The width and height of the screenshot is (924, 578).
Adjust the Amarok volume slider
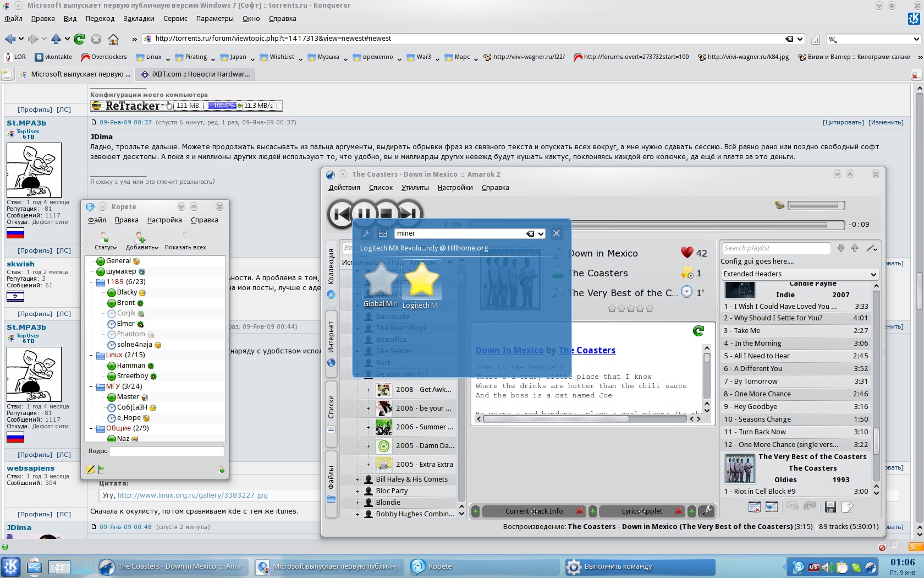tap(816, 205)
